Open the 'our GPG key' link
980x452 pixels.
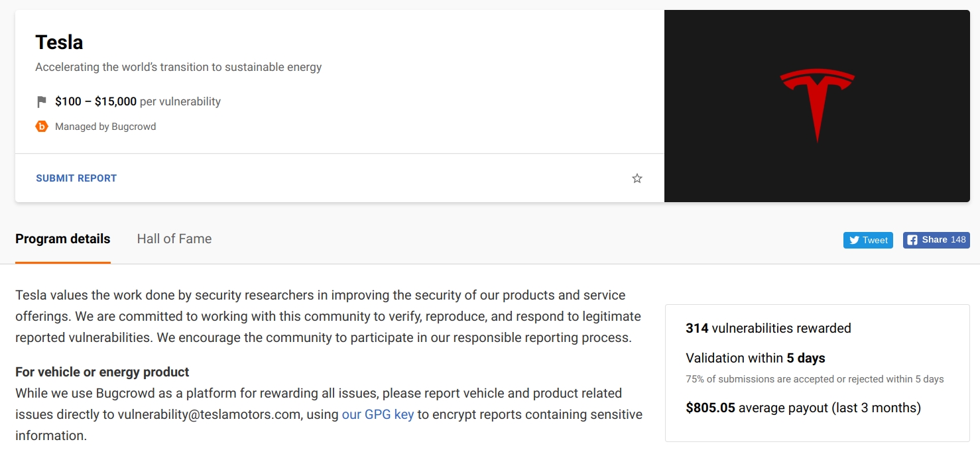point(378,414)
